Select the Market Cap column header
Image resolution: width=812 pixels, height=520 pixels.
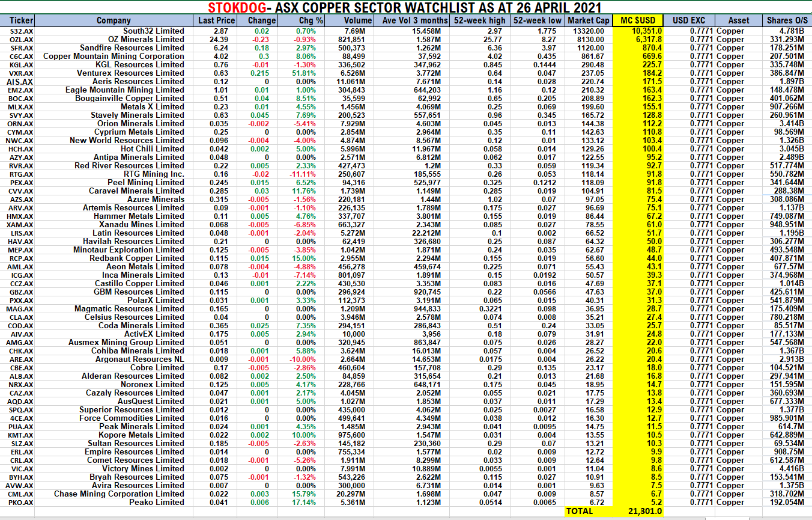(589, 20)
